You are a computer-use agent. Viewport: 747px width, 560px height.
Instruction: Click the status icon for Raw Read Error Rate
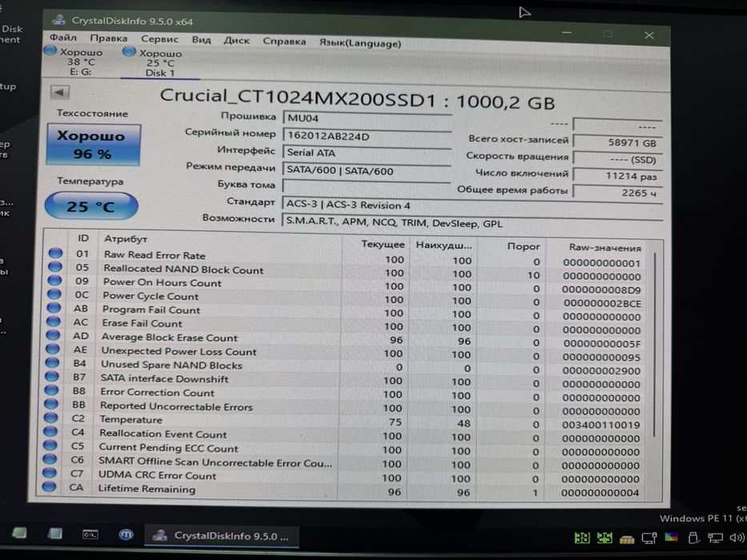point(56,253)
